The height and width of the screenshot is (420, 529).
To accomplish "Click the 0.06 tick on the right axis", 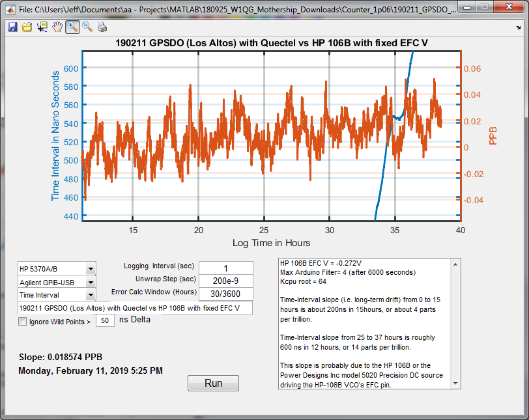I will point(472,69).
